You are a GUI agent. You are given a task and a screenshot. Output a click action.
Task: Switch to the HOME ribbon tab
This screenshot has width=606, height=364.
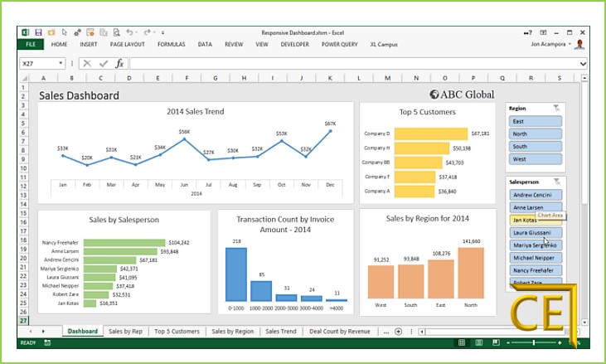tap(59, 44)
